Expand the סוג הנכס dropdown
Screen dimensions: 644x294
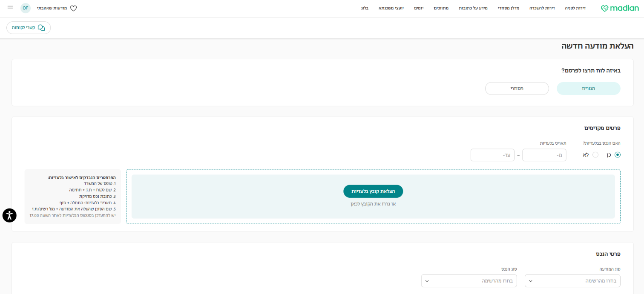tap(469, 281)
